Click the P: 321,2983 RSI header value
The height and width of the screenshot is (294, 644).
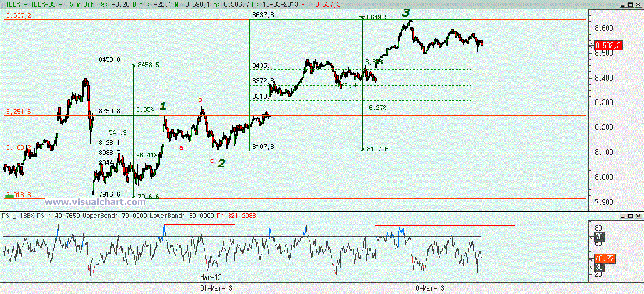pyautogui.click(x=237, y=216)
